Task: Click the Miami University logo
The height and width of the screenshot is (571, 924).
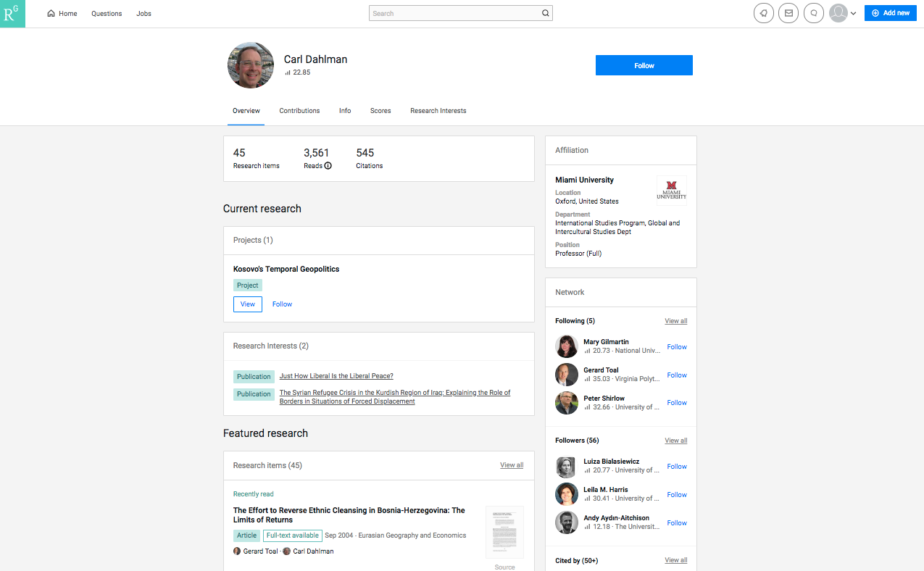Action: 671,191
